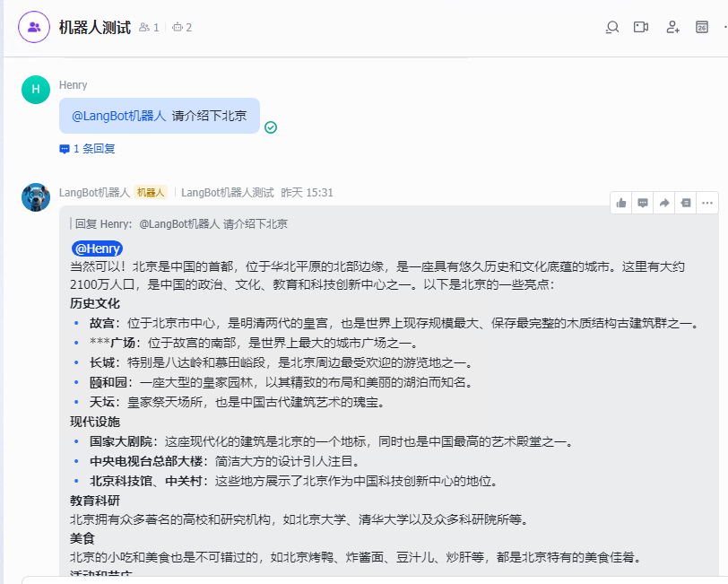Forward the bot message

pyautogui.click(x=664, y=203)
